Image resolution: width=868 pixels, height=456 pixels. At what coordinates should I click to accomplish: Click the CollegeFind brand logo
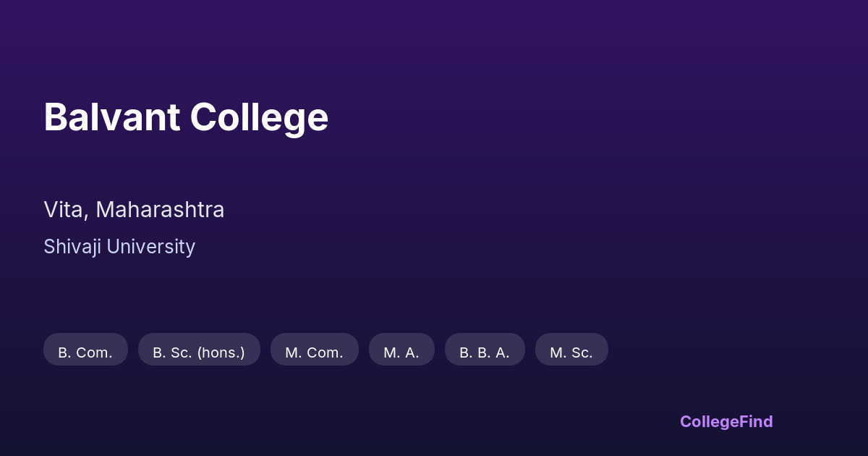726,421
